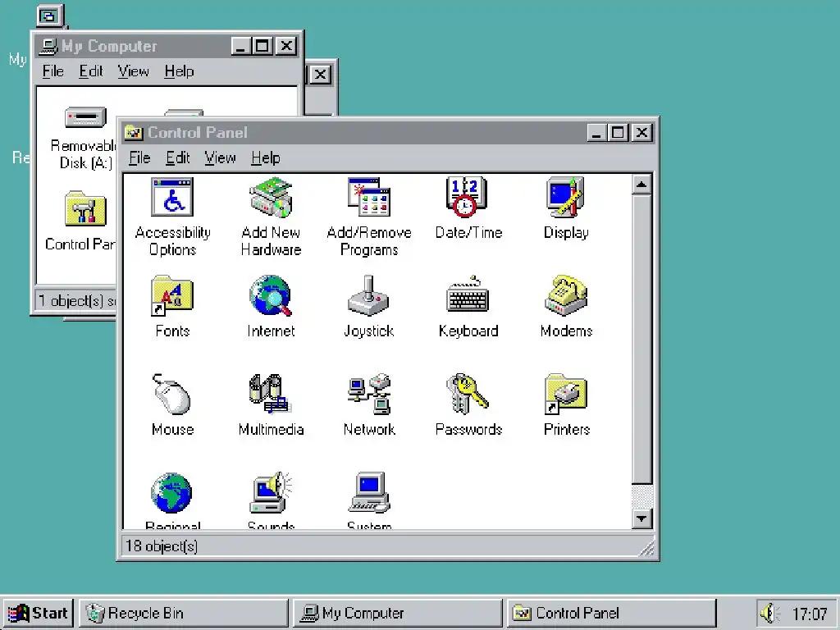Click the scroll up arrow in Control Panel

641,185
